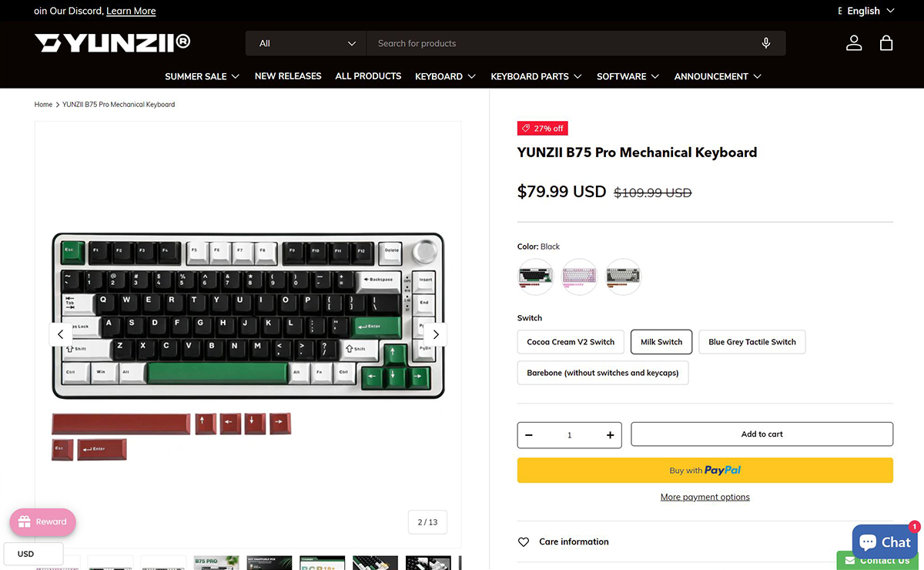This screenshot has height=570, width=924.
Task: Expand the SOFTWARE menu
Action: tap(628, 76)
